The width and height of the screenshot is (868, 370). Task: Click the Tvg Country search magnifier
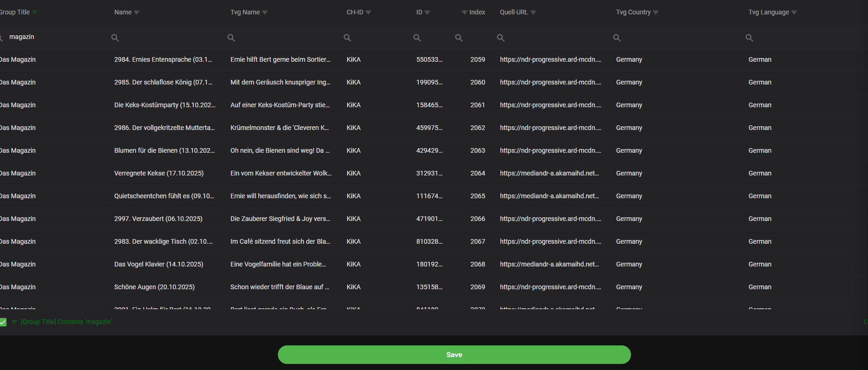(617, 38)
